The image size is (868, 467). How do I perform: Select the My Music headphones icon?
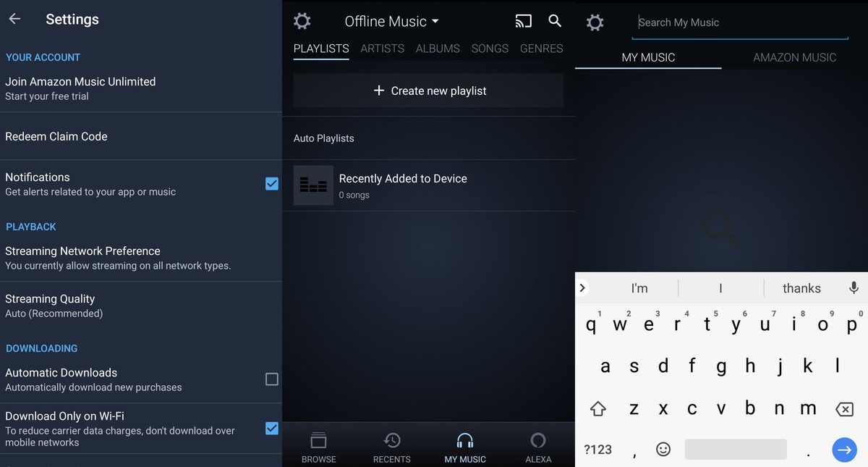coord(465,440)
